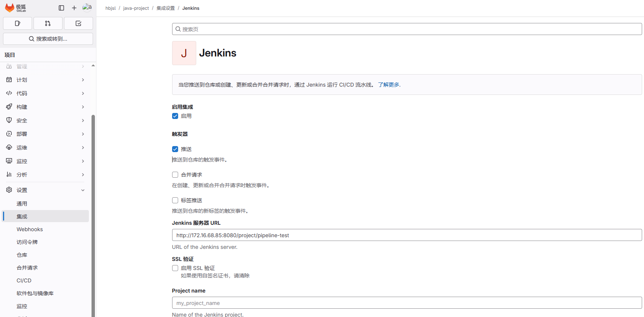Click the plus create-new icon
This screenshot has height=317, width=644.
(74, 8)
